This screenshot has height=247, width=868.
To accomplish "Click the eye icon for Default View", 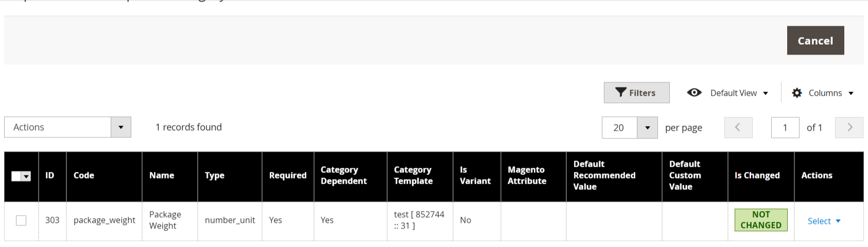I will [x=694, y=93].
